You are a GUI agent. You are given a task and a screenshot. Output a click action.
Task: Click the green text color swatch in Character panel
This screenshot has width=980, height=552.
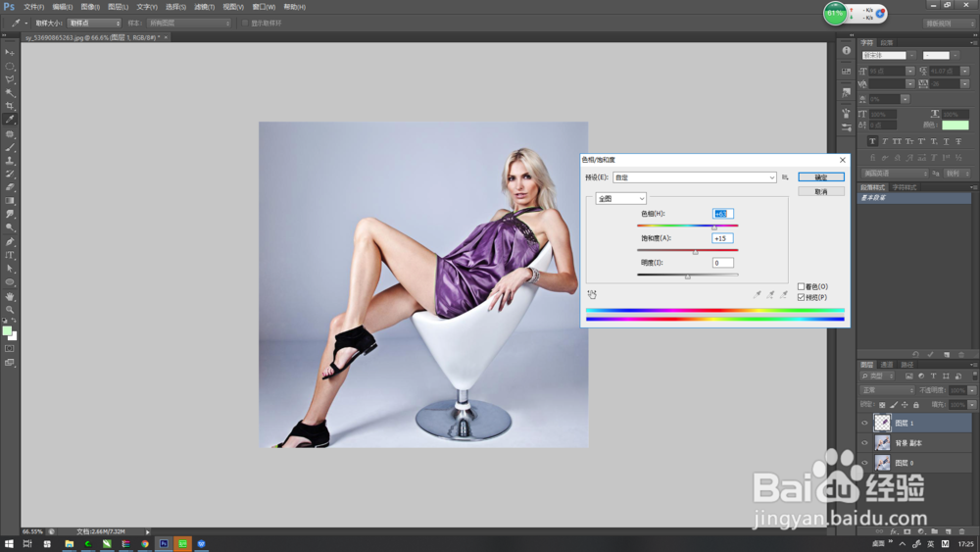pos(955,125)
